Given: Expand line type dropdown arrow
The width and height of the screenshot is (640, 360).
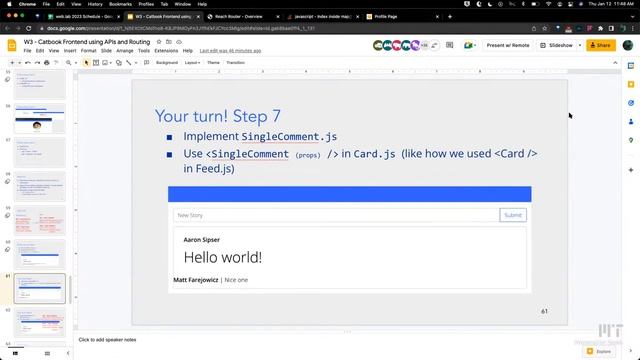Looking at the screenshot, I should (136, 63).
